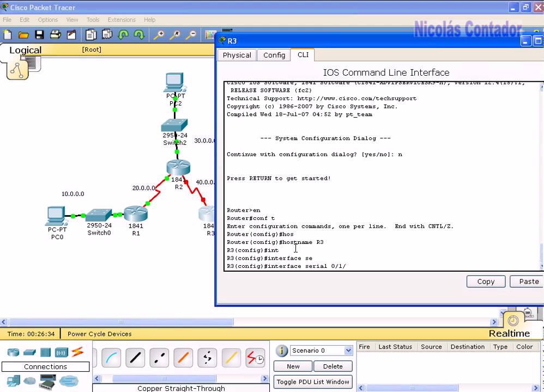Click the Zoom Reset magnifier icon
544x392 pixels.
click(175, 35)
